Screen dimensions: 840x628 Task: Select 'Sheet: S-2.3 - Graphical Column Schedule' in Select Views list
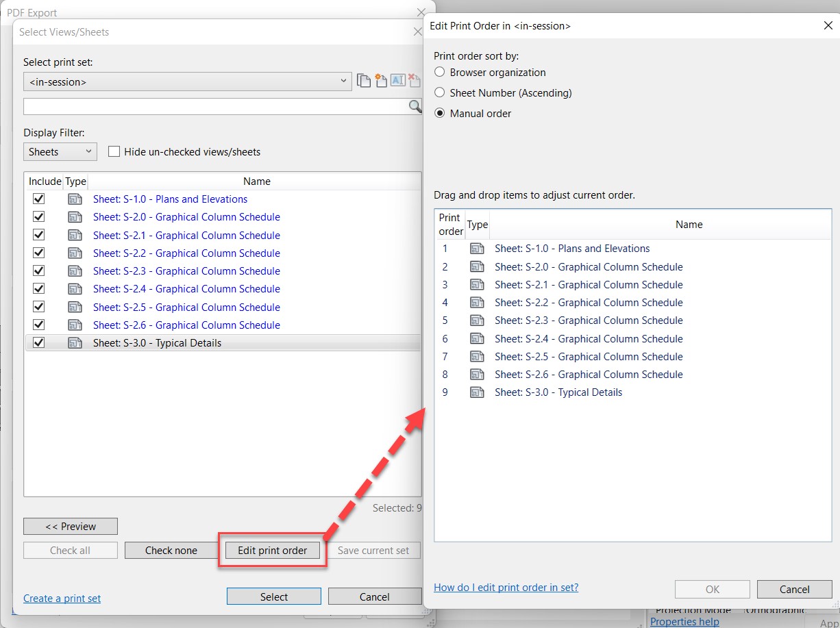click(x=186, y=271)
